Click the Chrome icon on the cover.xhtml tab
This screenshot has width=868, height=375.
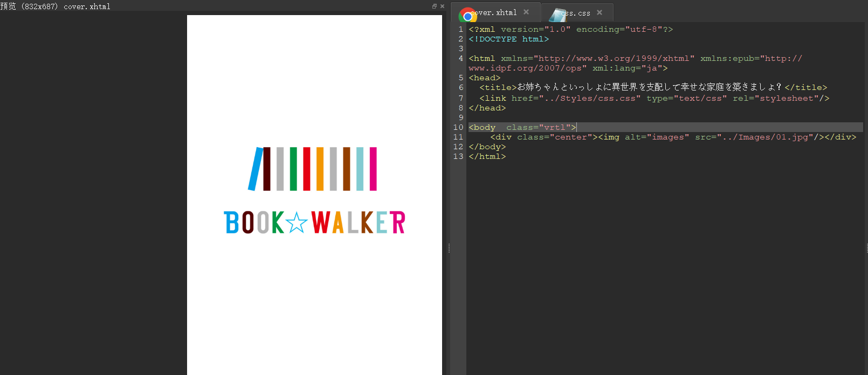pyautogui.click(x=467, y=15)
